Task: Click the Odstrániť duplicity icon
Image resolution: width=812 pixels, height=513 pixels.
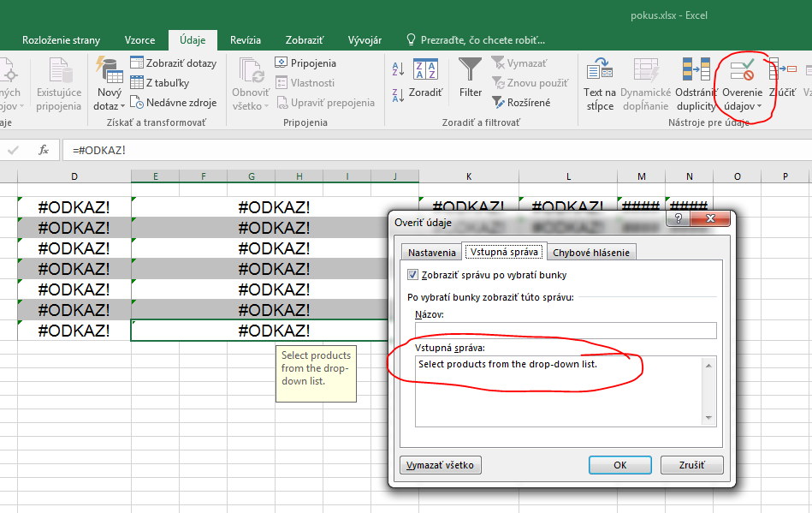Action: point(695,70)
